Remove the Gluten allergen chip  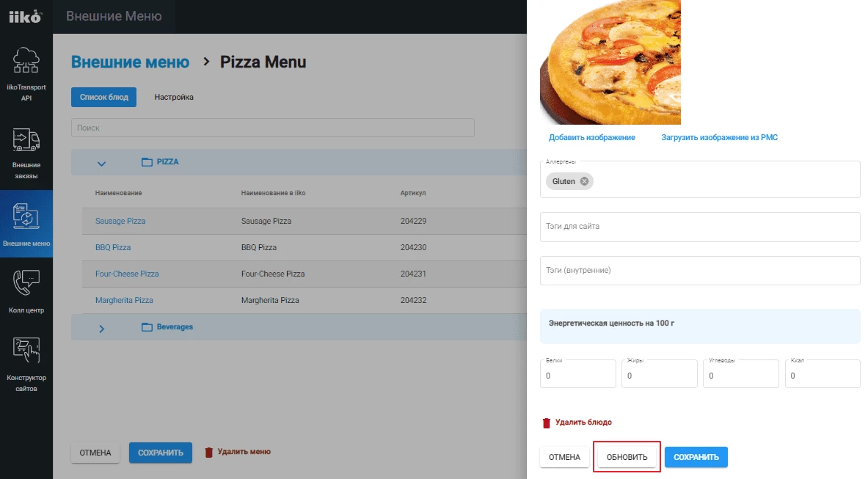point(584,181)
